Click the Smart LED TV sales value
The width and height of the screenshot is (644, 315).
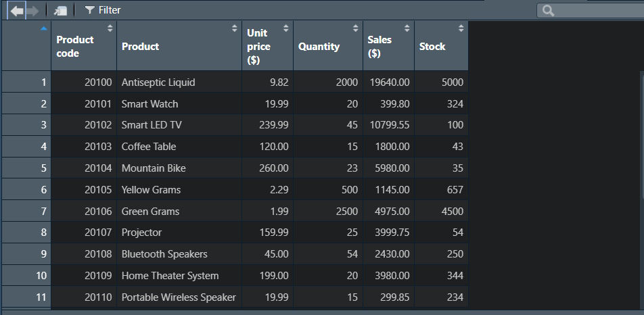[x=389, y=125]
